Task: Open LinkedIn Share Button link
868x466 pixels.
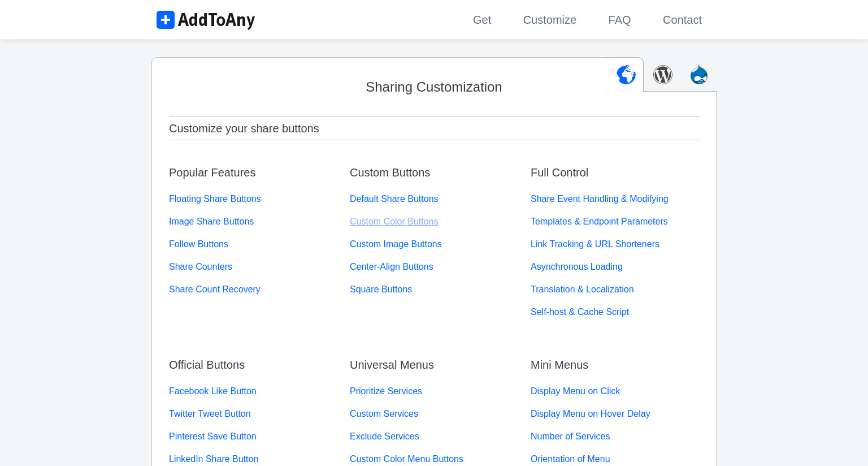Action: pos(214,459)
